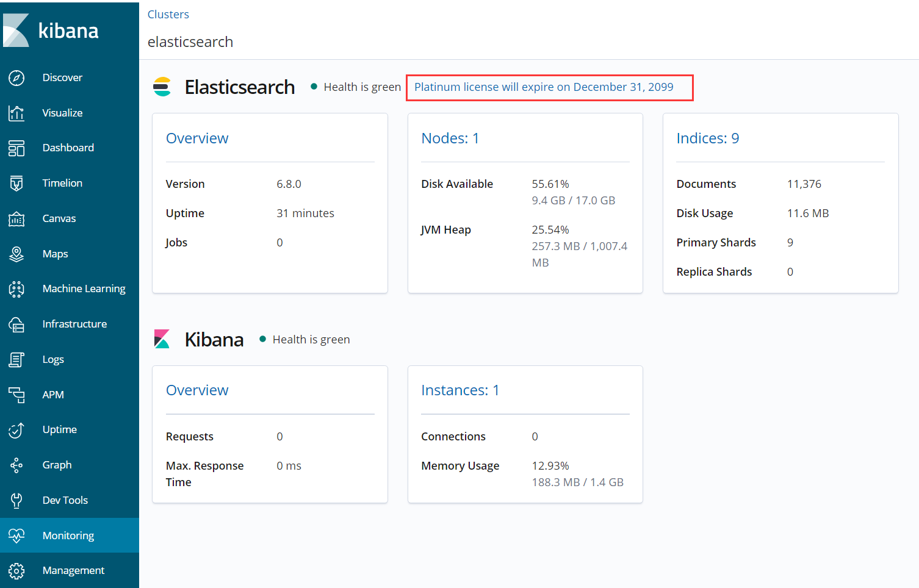Viewport: 919px width, 588px height.
Task: Go to the Visualize section
Action: [x=62, y=113]
